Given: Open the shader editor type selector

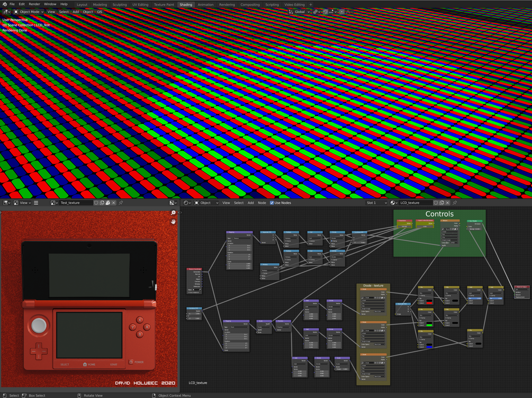Looking at the screenshot, I should (187, 203).
